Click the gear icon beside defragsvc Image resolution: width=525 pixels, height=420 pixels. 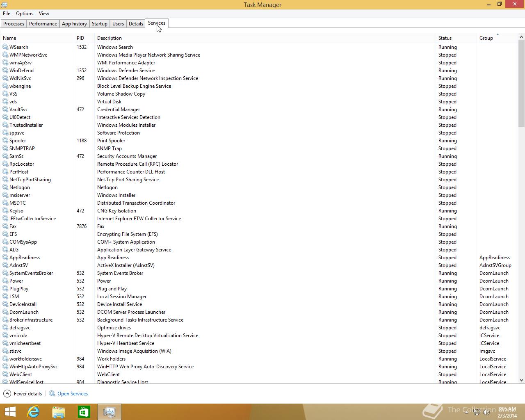coord(5,328)
